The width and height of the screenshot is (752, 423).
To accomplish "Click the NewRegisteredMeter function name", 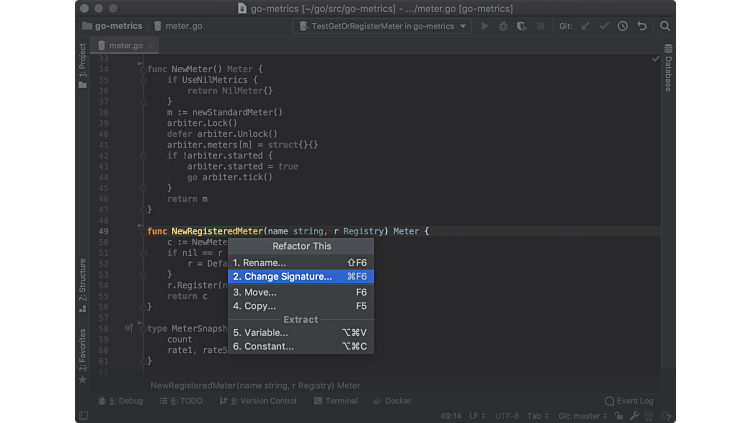I will (x=217, y=231).
